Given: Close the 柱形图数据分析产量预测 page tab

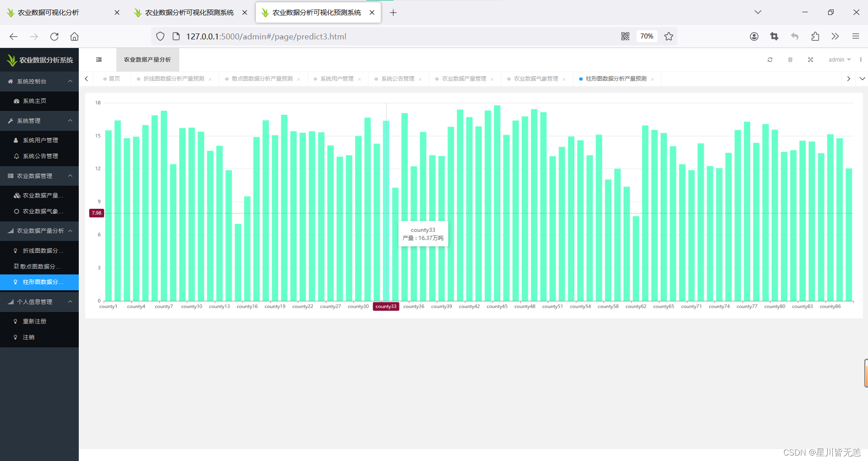Looking at the screenshot, I should tap(652, 79).
